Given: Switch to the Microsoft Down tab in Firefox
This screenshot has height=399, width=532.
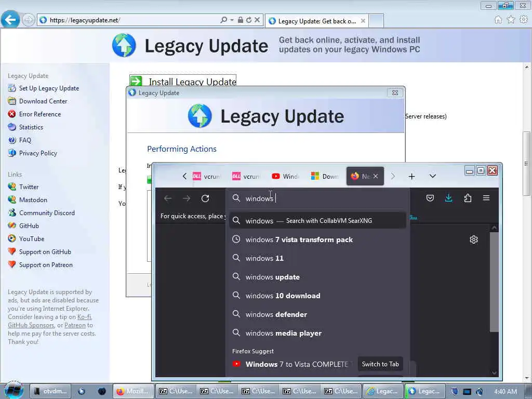Looking at the screenshot, I should coord(325,177).
